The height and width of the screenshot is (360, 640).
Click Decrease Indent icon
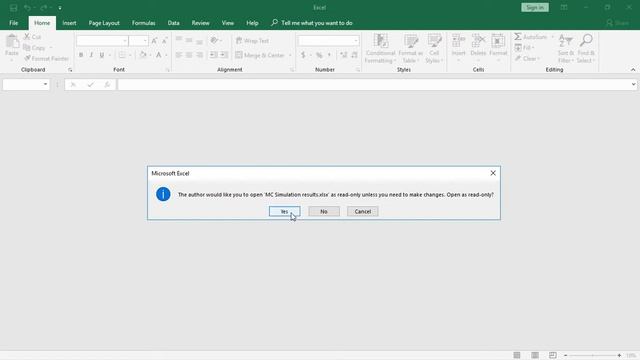(x=213, y=55)
